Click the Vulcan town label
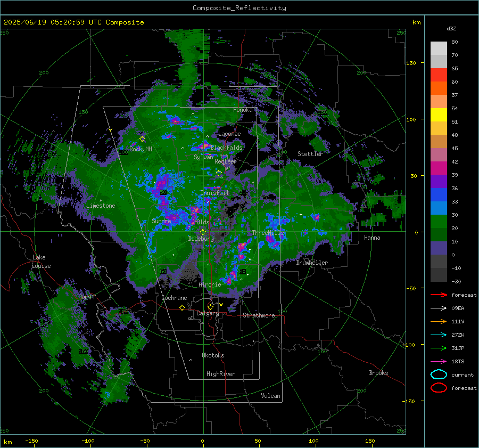 click(270, 396)
